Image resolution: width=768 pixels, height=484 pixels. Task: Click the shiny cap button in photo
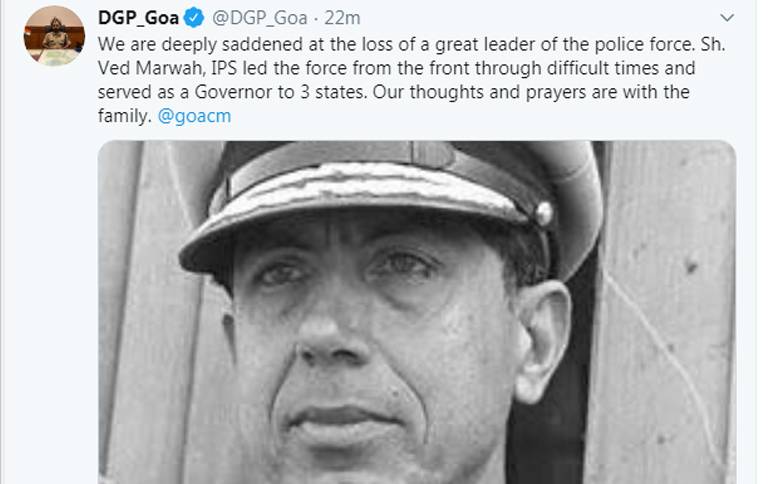pyautogui.click(x=544, y=214)
